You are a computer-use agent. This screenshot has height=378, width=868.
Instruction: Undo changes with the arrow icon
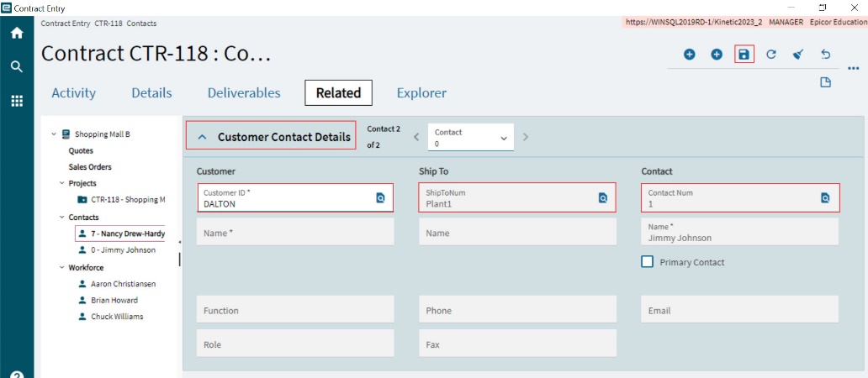(x=825, y=54)
